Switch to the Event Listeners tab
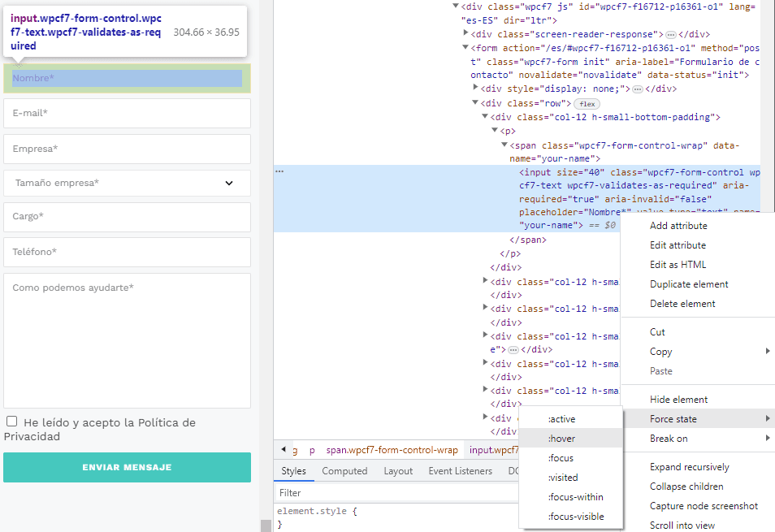775x532 pixels. (x=460, y=471)
